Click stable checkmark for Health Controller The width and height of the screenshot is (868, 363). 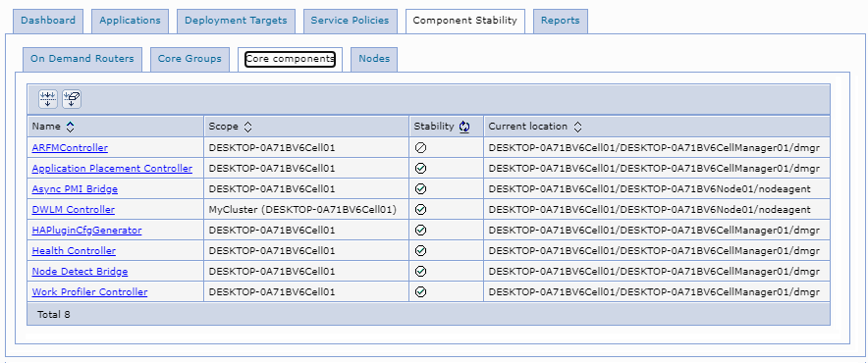coord(420,251)
